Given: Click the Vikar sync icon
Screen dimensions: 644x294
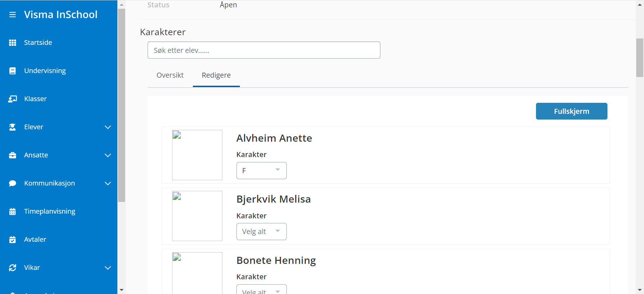Looking at the screenshot, I should coord(12,268).
